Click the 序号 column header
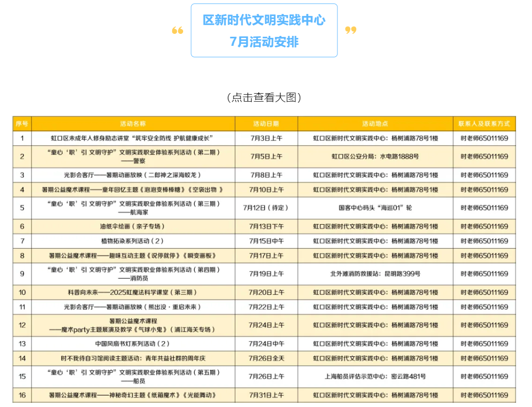 (x=22, y=124)
